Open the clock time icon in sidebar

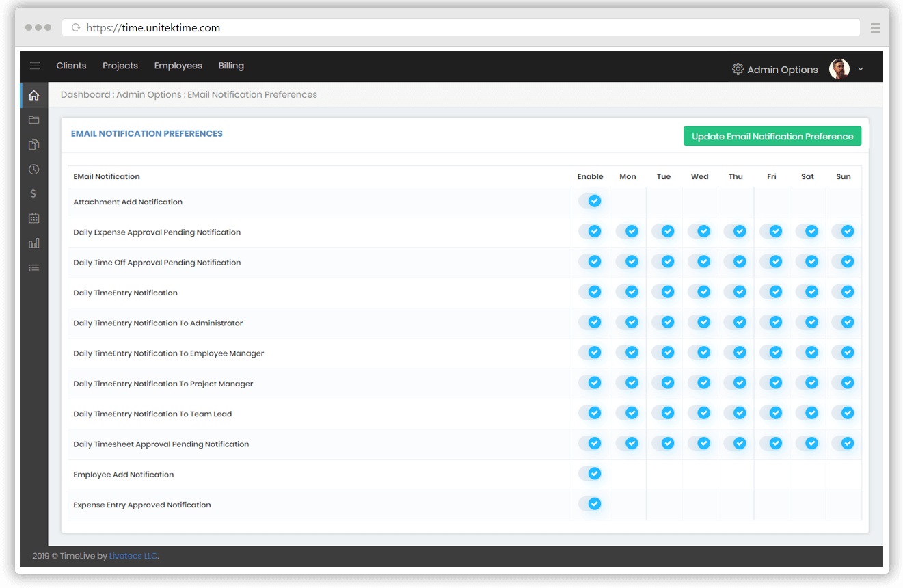click(33, 170)
